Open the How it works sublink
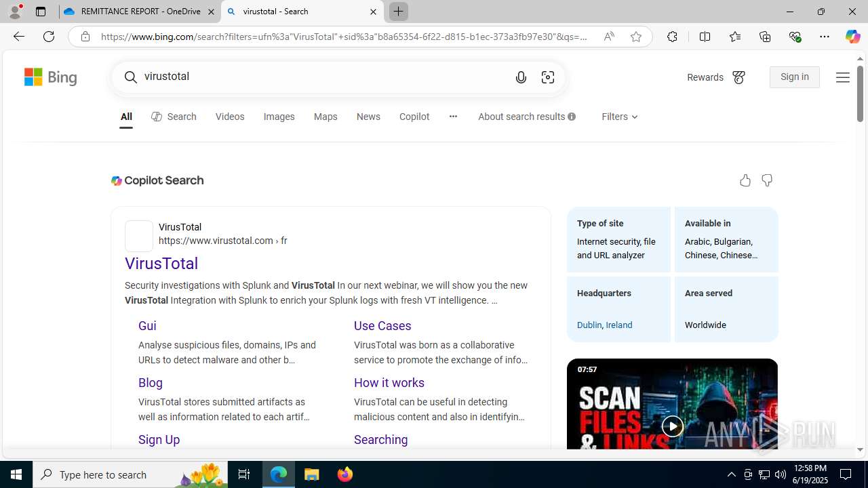 tap(389, 383)
